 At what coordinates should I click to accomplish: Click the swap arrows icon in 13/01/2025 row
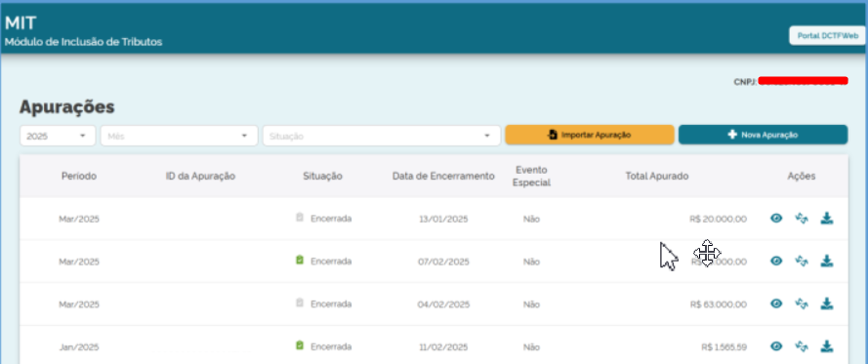pos(802,219)
